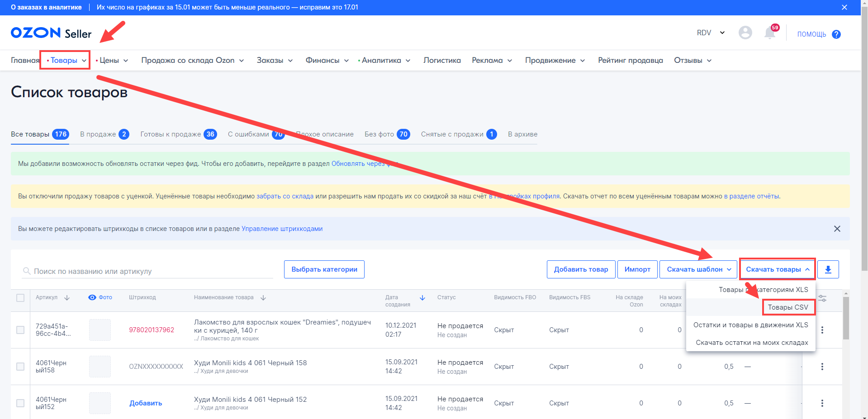Toggle the Фото column eye visibility
The width and height of the screenshot is (868, 419).
(x=92, y=297)
